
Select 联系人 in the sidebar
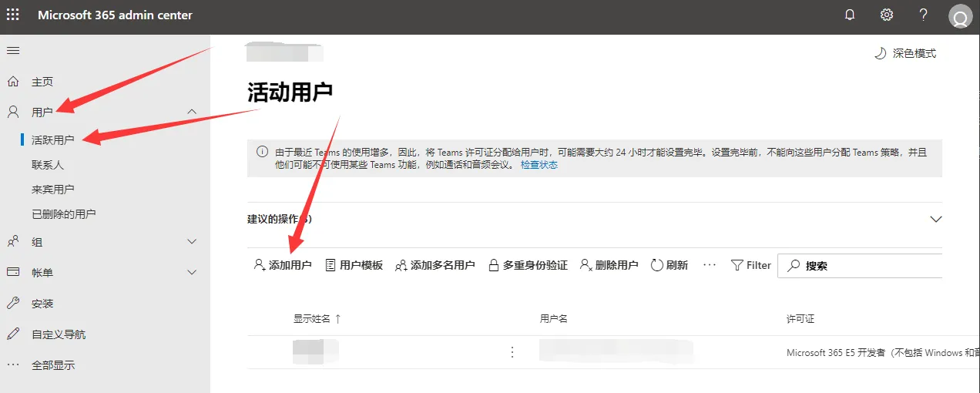tap(48, 165)
